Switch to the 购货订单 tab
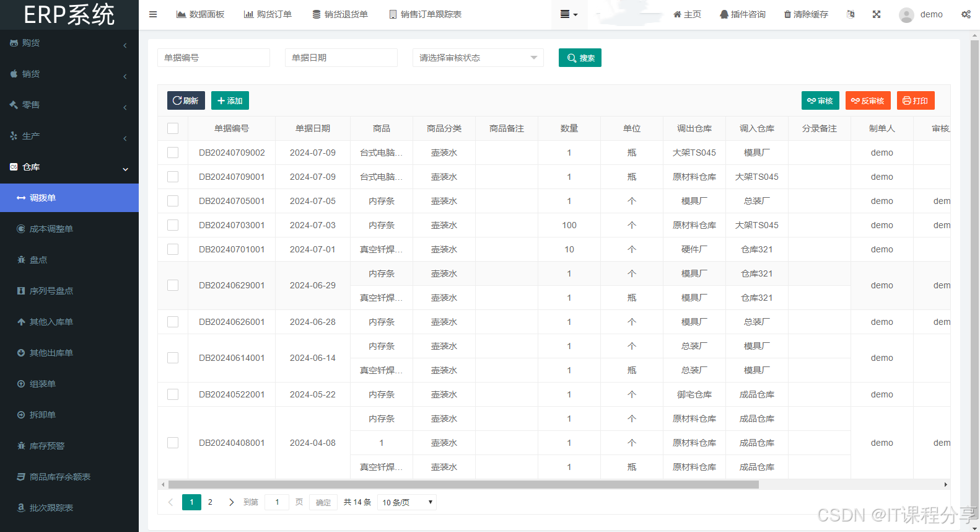 coord(268,14)
